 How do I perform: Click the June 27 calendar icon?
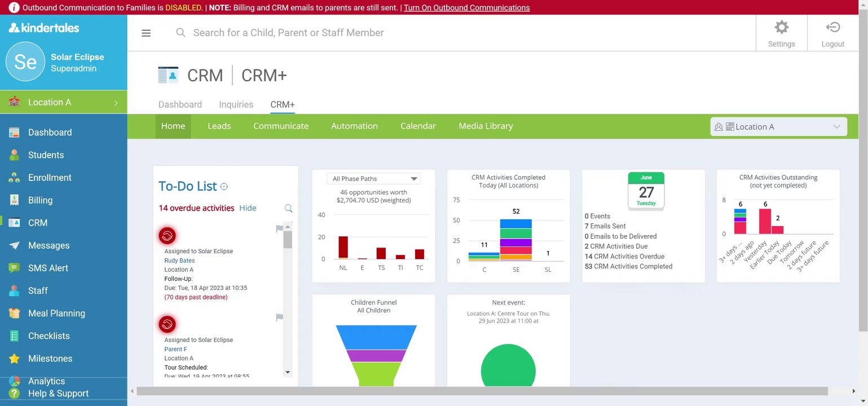click(x=646, y=191)
